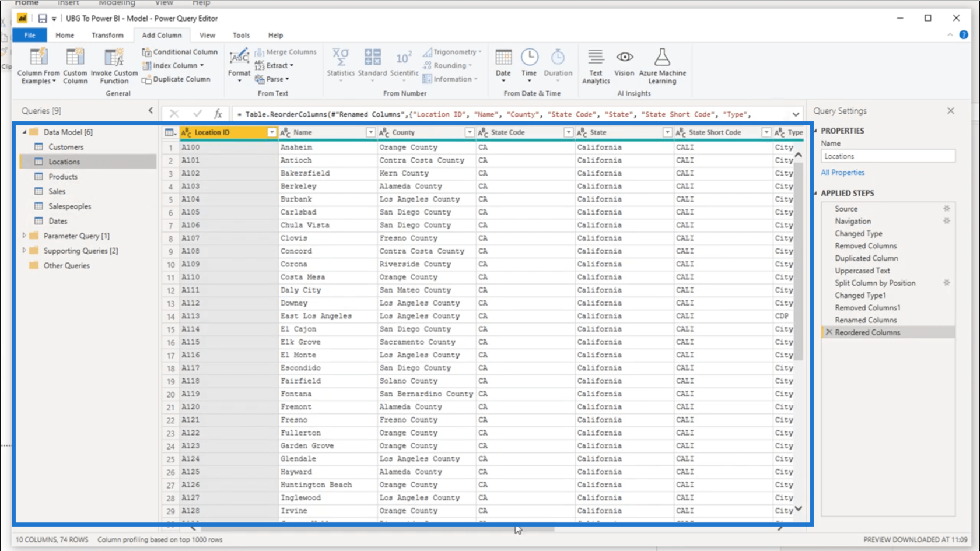Open the Standard number operations
This screenshot has width=980, height=551.
[372, 65]
